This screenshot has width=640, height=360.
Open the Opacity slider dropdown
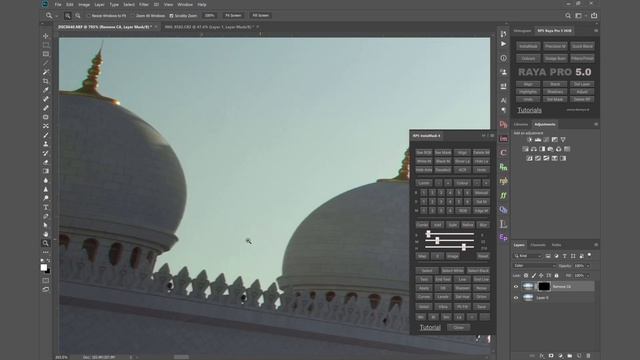click(x=588, y=266)
